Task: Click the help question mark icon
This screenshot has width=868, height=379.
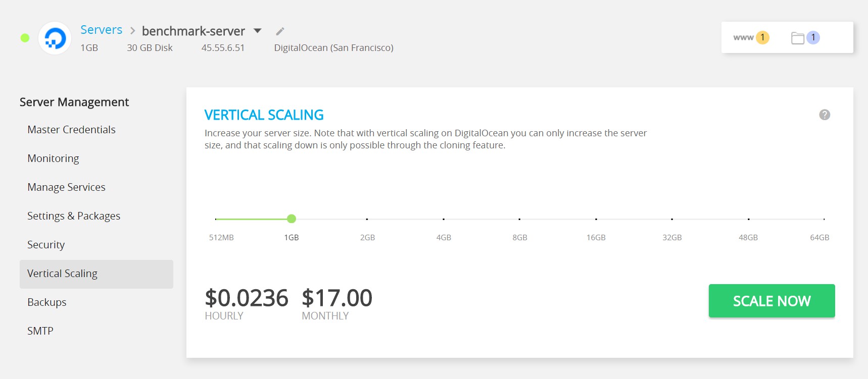Action: tap(825, 115)
